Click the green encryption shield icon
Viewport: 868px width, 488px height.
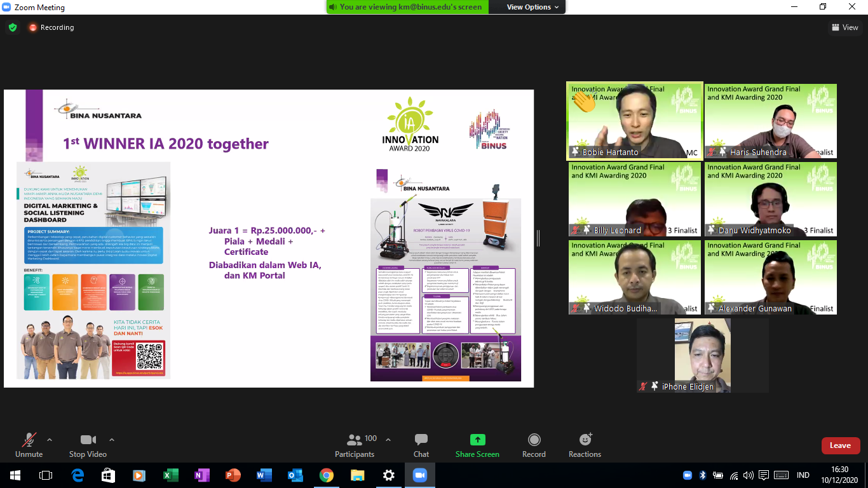12,27
